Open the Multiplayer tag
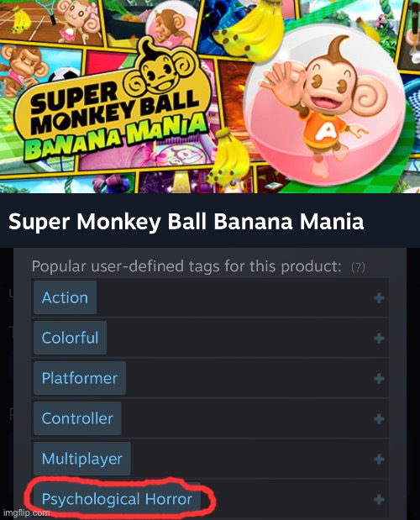Screen dimensions: 420x520 (81, 459)
